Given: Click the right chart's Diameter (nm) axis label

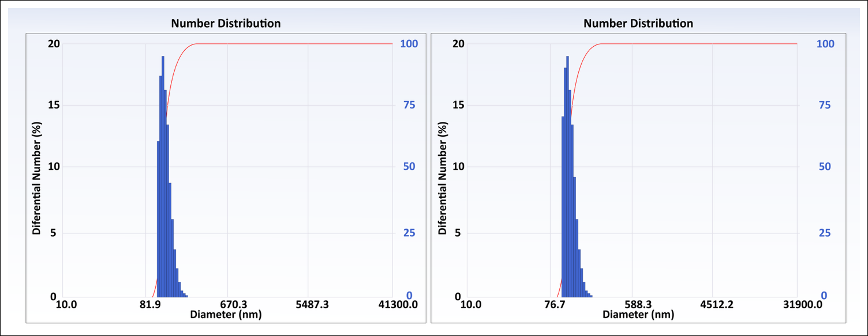Looking at the screenshot, I should tap(638, 315).
